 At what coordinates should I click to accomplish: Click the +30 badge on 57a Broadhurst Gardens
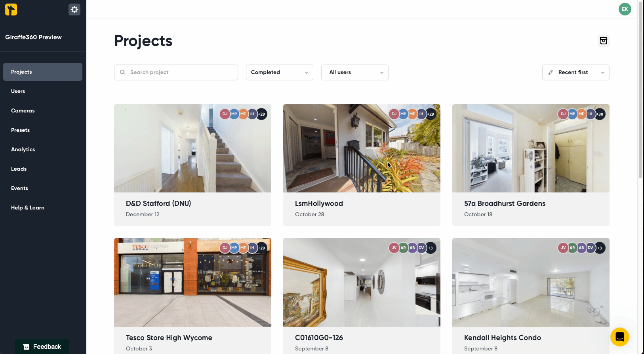coord(600,114)
